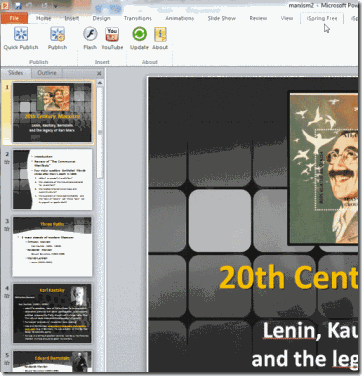
Task: Select the Slides pane tab
Action: (16, 73)
